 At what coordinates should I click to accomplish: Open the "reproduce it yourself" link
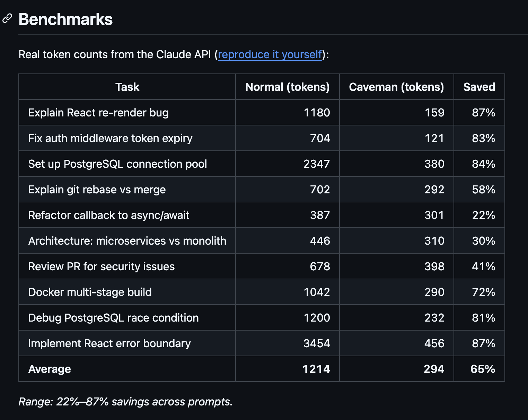(270, 55)
